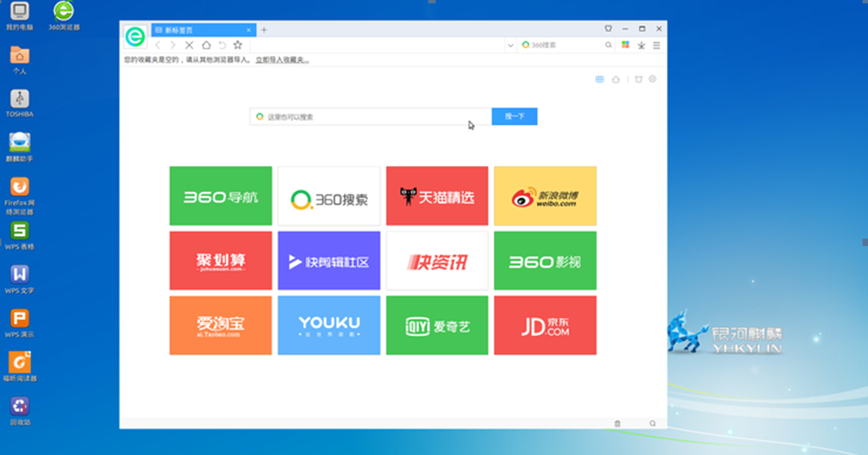Select the grid view icon on new tab page
The image size is (868, 455).
click(x=600, y=79)
